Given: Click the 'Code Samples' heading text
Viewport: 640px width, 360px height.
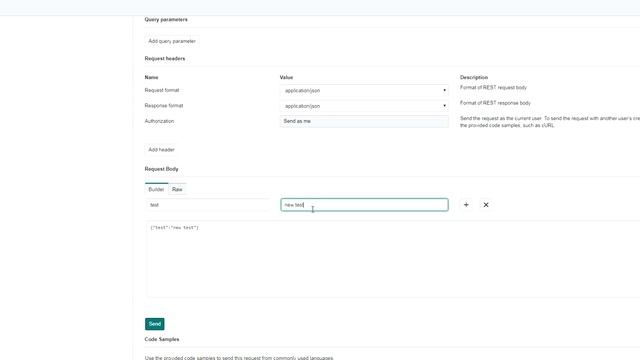Looking at the screenshot, I should tap(162, 340).
